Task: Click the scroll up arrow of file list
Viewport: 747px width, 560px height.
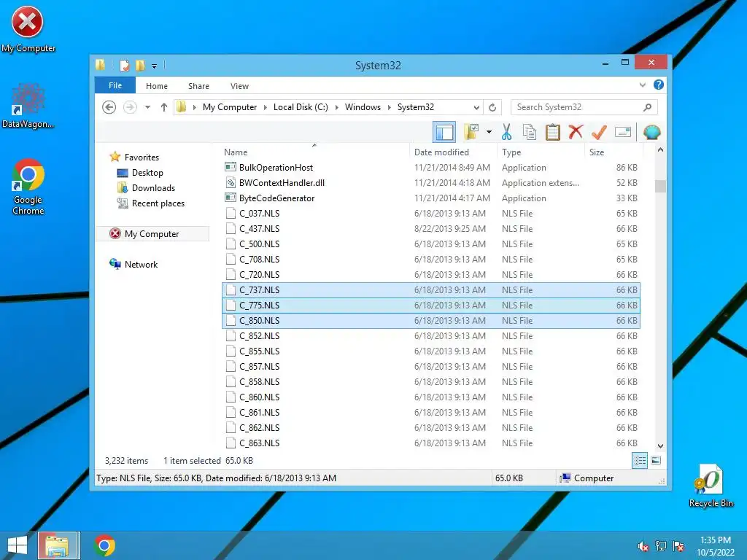Action: pyautogui.click(x=660, y=150)
